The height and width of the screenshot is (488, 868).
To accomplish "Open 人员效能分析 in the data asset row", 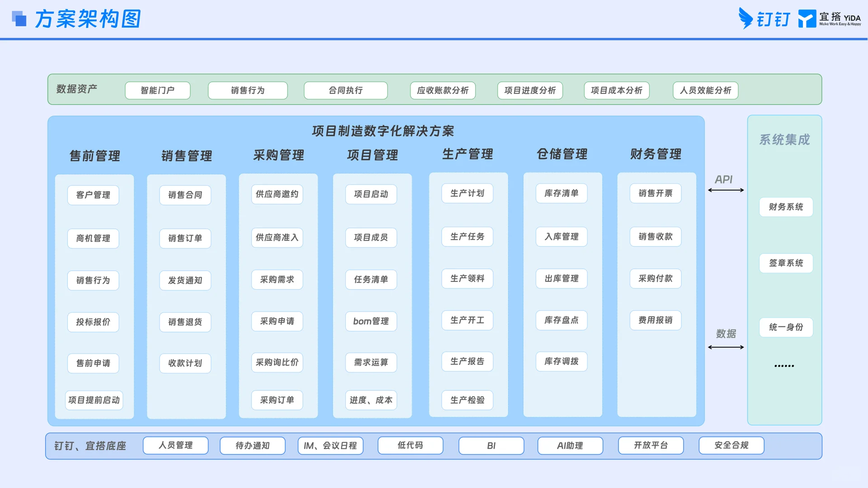I will point(705,90).
